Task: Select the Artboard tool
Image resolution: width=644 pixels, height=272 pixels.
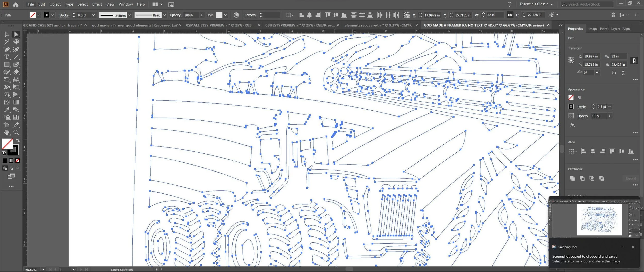Action: (x=7, y=125)
